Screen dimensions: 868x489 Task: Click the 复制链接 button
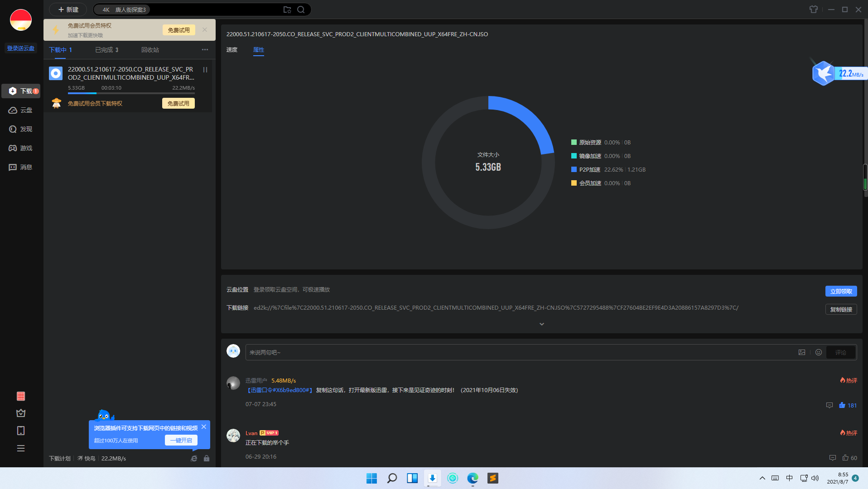pyautogui.click(x=841, y=309)
